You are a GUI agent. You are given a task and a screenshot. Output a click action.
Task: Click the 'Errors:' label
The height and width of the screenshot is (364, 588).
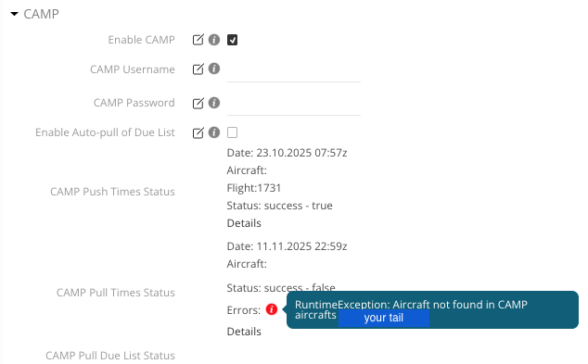click(244, 310)
